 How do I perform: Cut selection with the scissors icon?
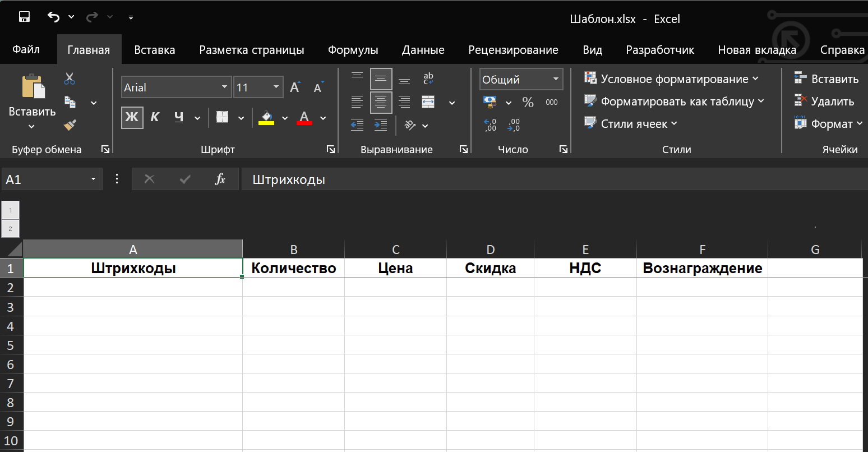tap(70, 79)
